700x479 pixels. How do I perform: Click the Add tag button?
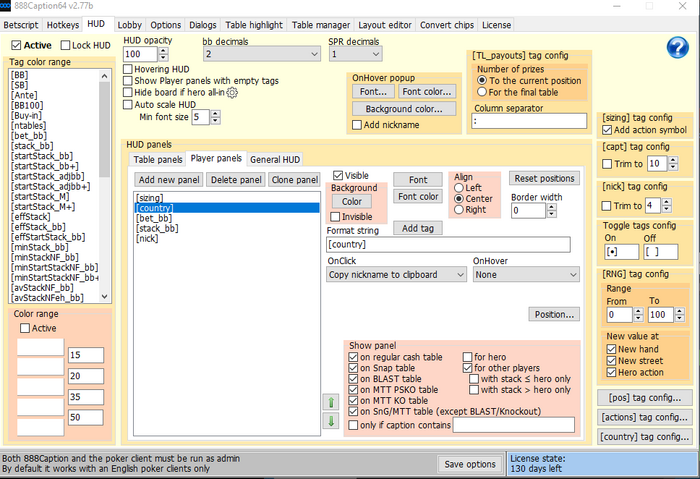(418, 228)
